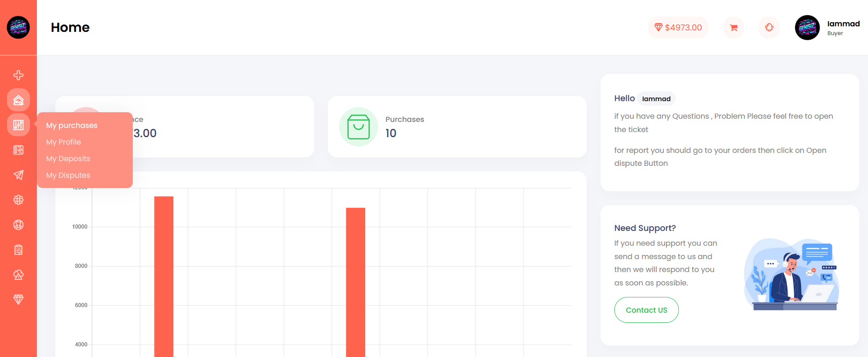Choose My purchases from the flyout menu
This screenshot has width=868, height=357.
[72, 126]
